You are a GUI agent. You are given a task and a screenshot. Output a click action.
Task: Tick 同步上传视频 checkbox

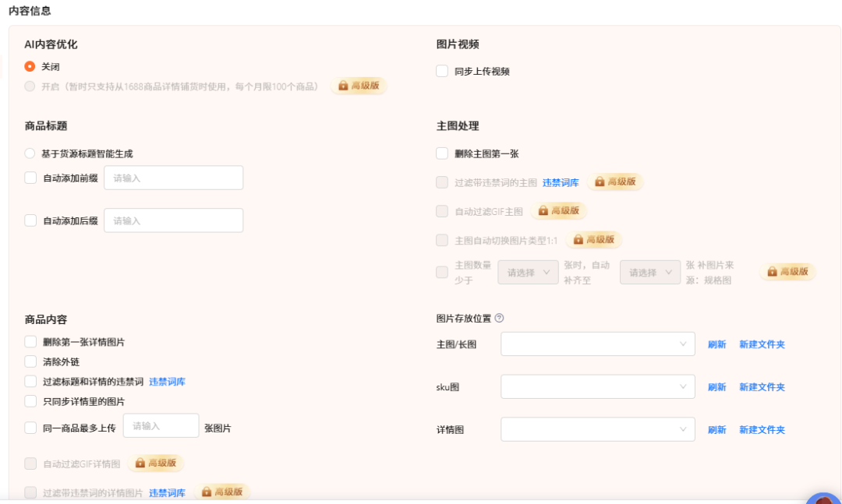click(442, 71)
